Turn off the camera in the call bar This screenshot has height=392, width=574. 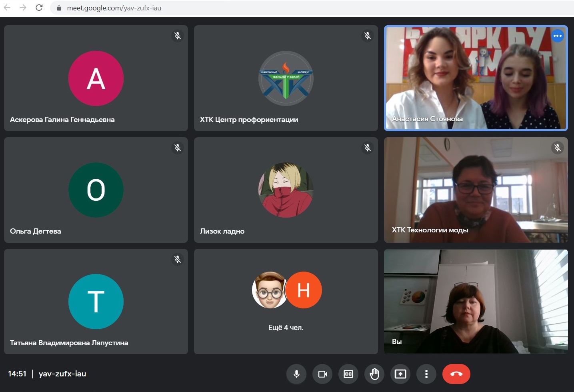pyautogui.click(x=322, y=374)
